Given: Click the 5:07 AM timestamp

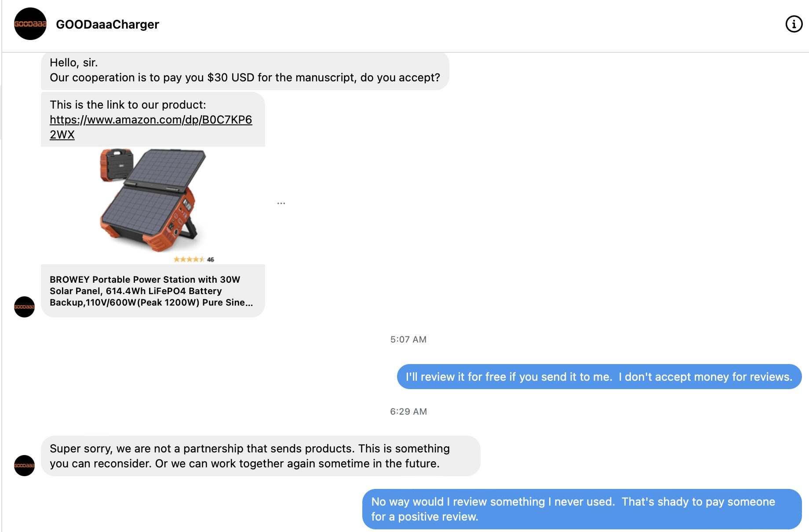Looking at the screenshot, I should pos(408,339).
